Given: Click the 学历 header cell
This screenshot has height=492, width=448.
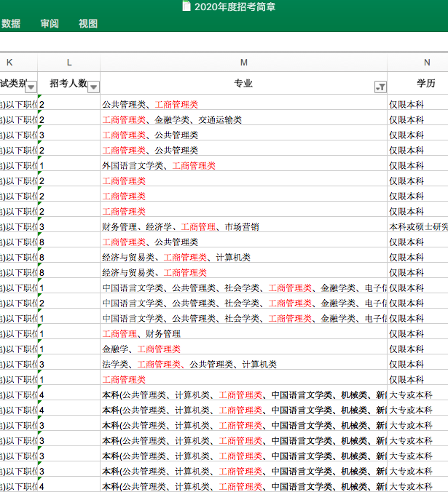Looking at the screenshot, I should pos(426,84).
